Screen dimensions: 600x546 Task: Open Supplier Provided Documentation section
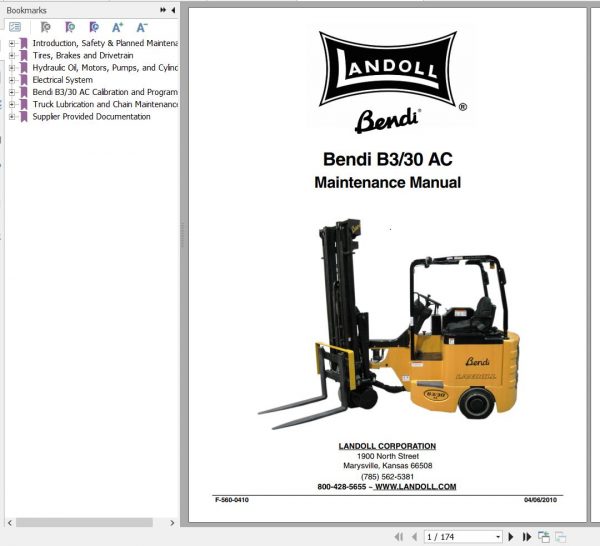pos(91,117)
